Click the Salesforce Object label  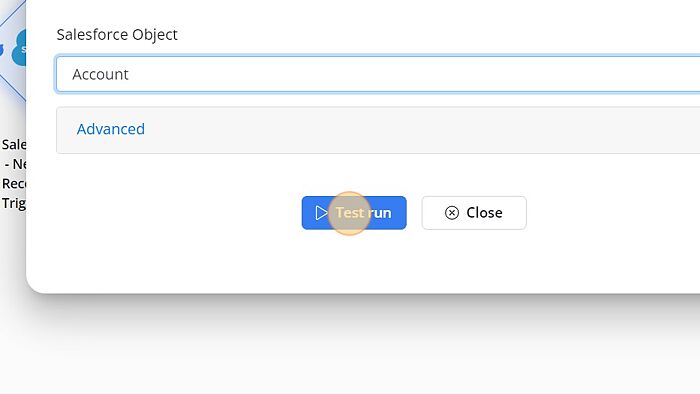tap(117, 34)
